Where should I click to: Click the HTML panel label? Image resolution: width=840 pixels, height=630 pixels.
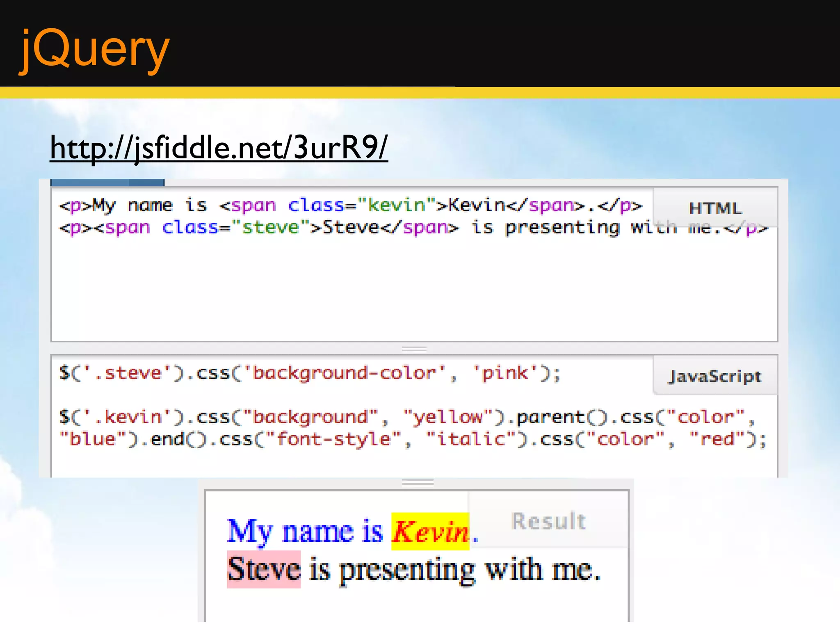(x=715, y=208)
